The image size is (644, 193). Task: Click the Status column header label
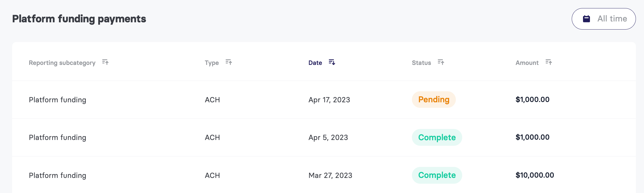point(421,63)
